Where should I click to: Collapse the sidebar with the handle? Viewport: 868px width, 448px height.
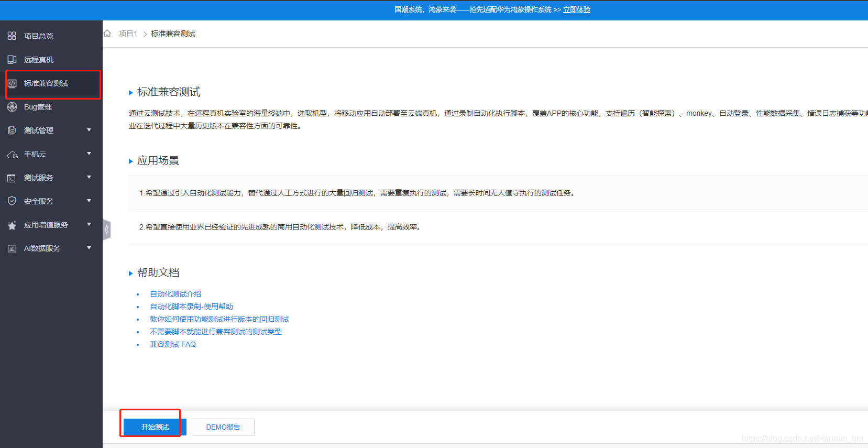coord(106,230)
